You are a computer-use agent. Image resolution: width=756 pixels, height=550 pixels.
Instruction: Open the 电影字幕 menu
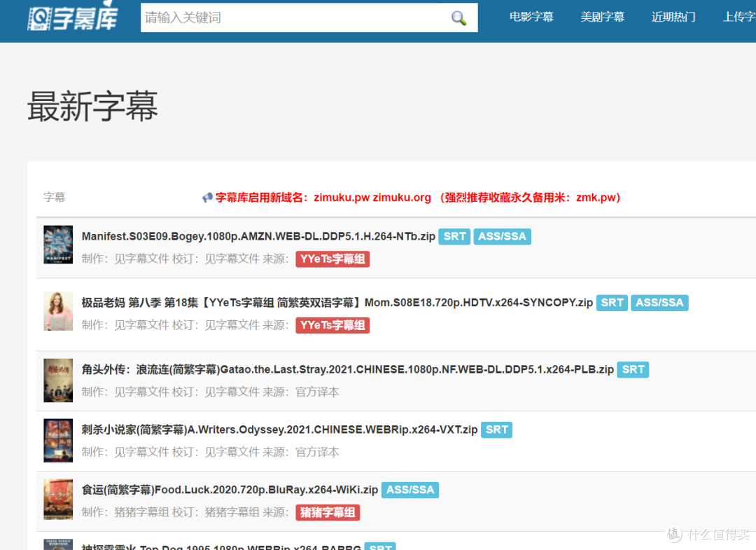(x=531, y=17)
